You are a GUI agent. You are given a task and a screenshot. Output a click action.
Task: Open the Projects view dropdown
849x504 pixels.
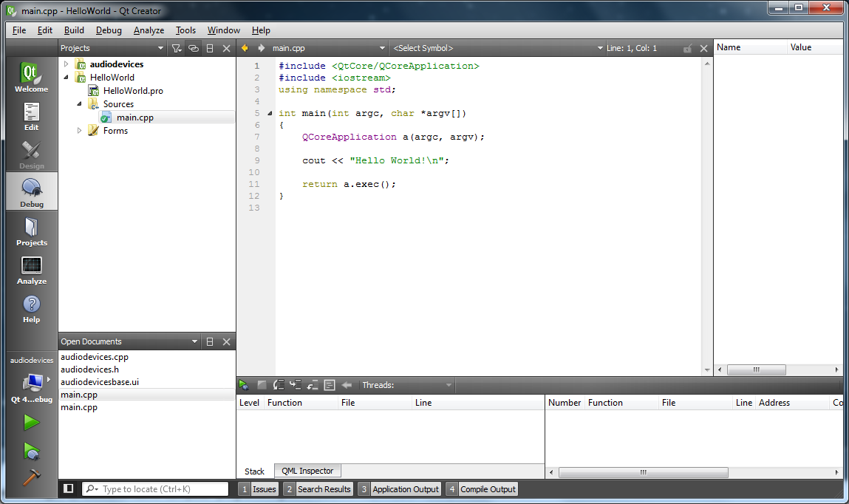[112, 48]
